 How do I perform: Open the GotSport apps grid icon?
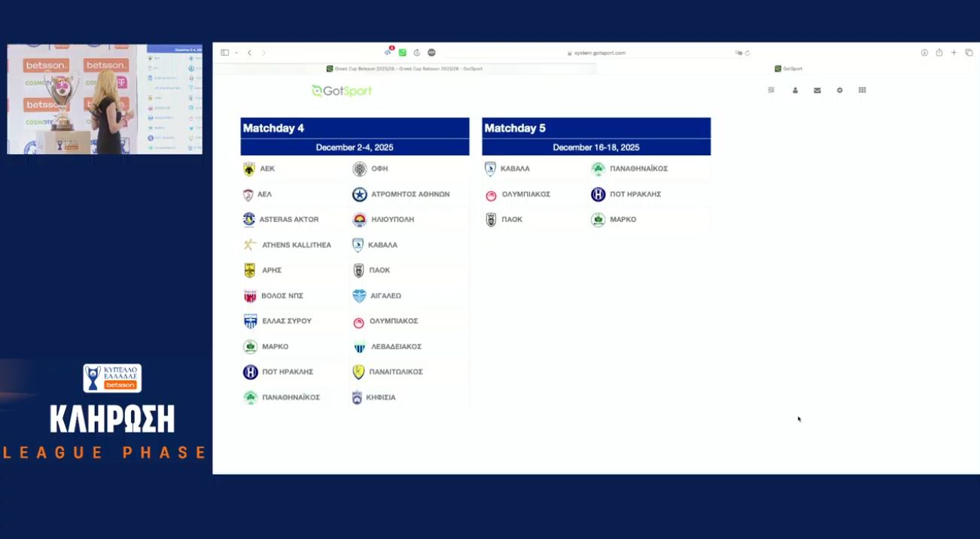(x=862, y=90)
